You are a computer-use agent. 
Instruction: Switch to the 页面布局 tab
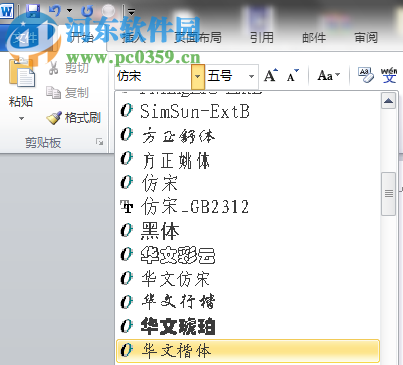click(198, 37)
